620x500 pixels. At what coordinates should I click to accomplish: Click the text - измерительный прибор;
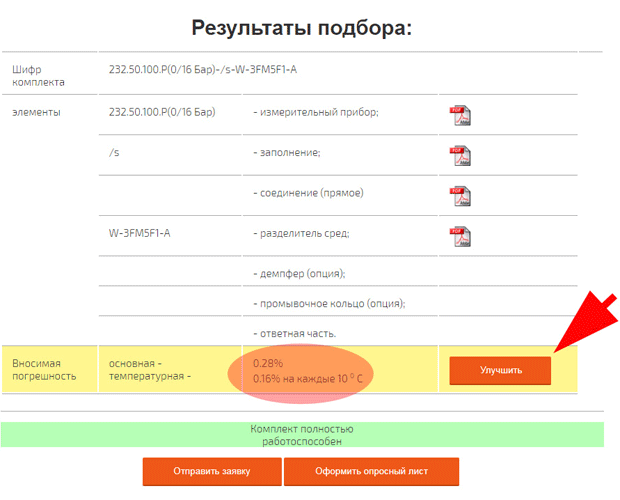[x=316, y=112]
